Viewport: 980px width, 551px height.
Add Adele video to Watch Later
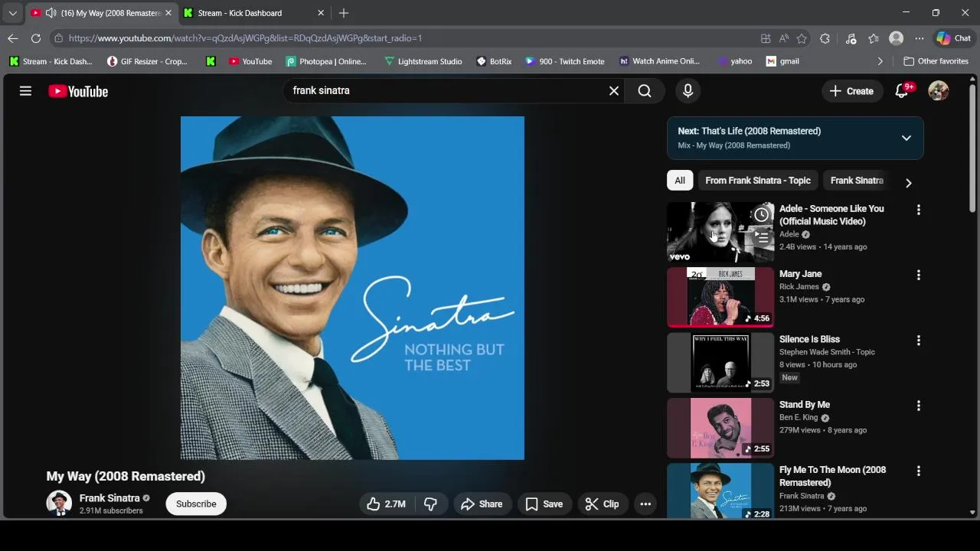(761, 215)
